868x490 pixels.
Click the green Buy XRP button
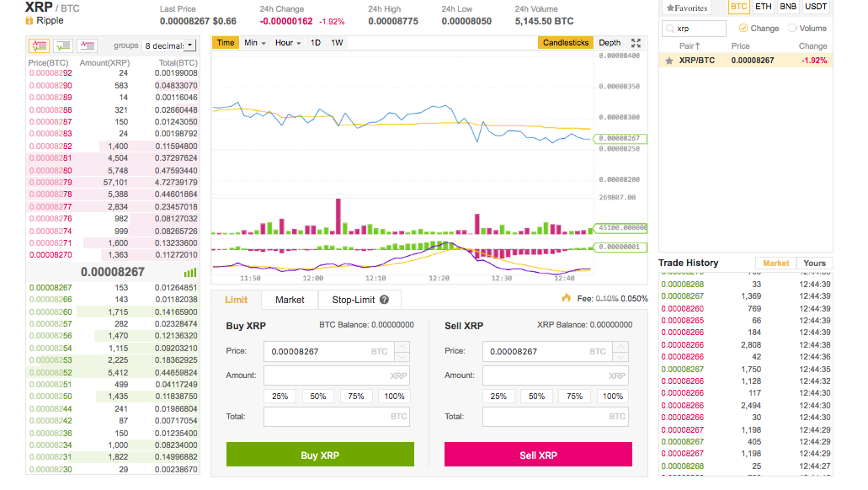click(x=320, y=455)
